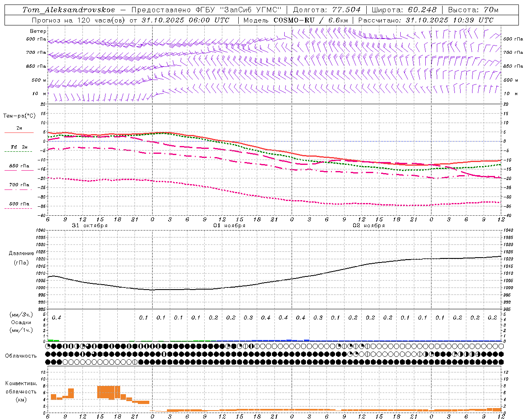Click the first '0.4' precipitation value on 31 октября
Viewport: 525px width, 420px height.
tap(56, 317)
